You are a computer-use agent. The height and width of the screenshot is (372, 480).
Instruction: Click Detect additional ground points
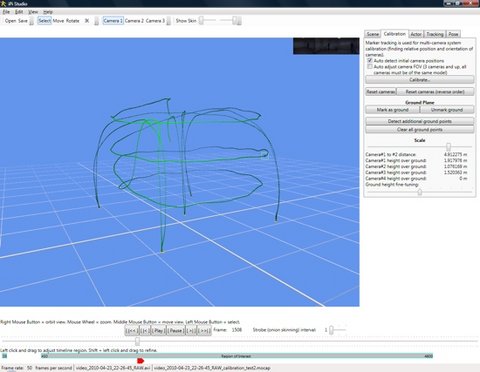(x=420, y=121)
